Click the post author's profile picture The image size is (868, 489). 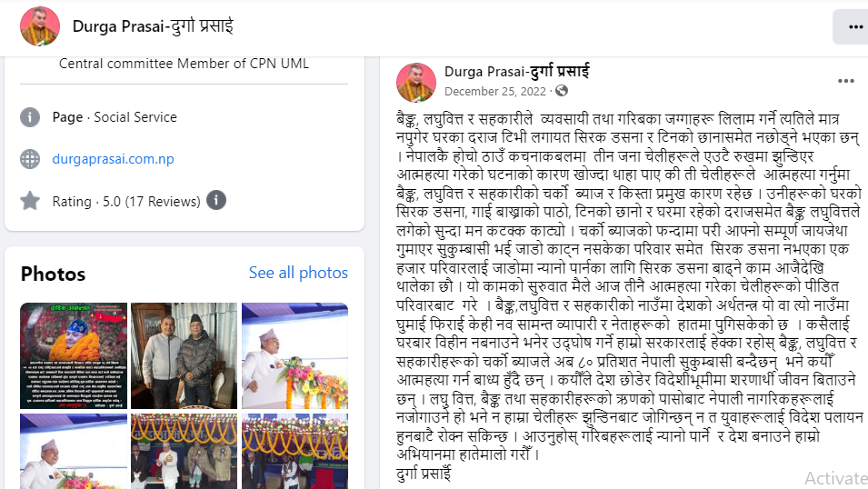[x=416, y=83]
